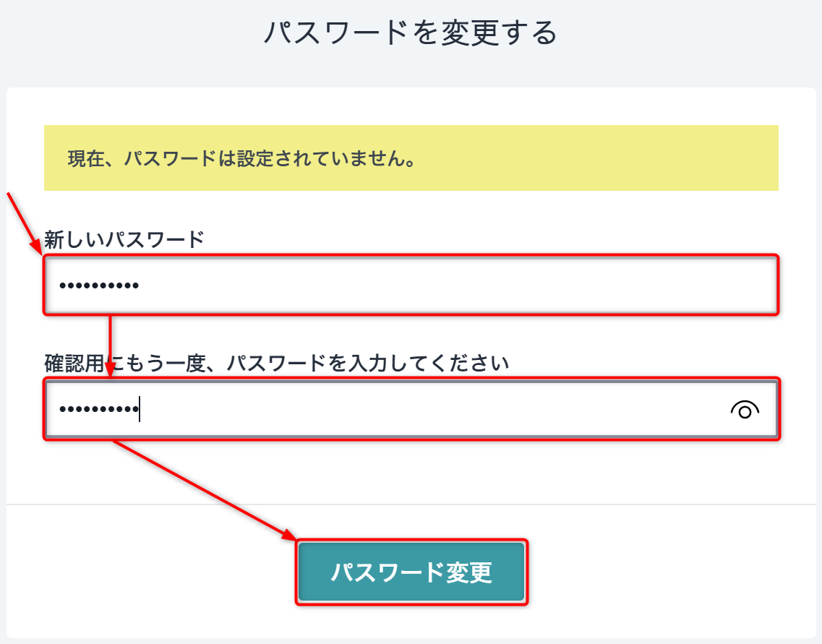
Task: Click the 新しいパスワード field label
Action: point(124,239)
